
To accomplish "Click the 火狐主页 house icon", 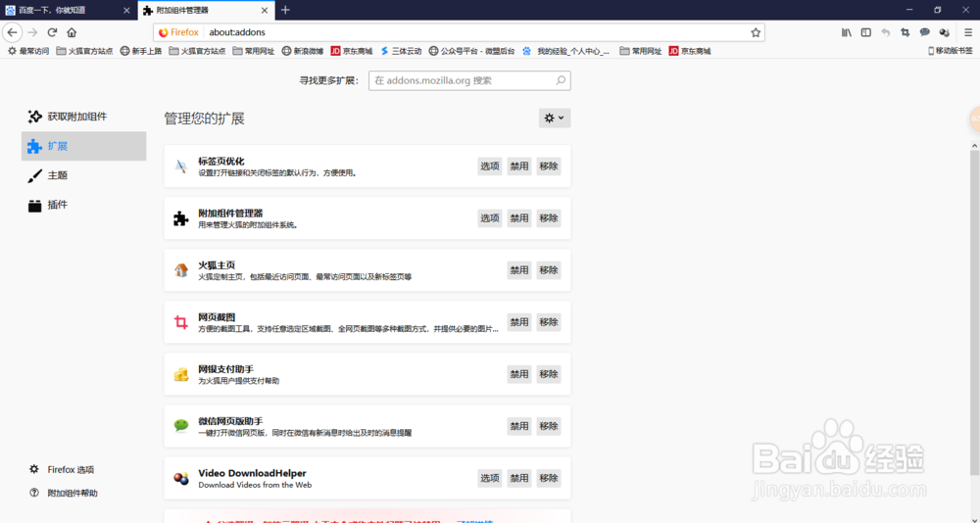I will pos(181,270).
